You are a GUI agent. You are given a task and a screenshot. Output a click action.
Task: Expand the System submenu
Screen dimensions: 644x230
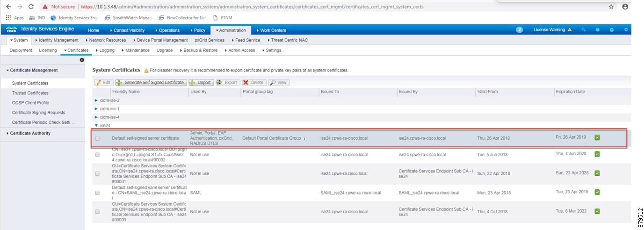19,40
